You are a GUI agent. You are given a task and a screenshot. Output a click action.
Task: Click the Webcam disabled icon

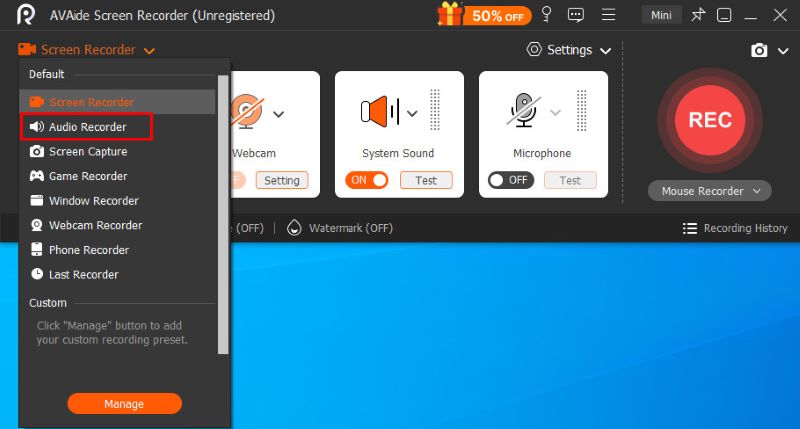[x=247, y=111]
